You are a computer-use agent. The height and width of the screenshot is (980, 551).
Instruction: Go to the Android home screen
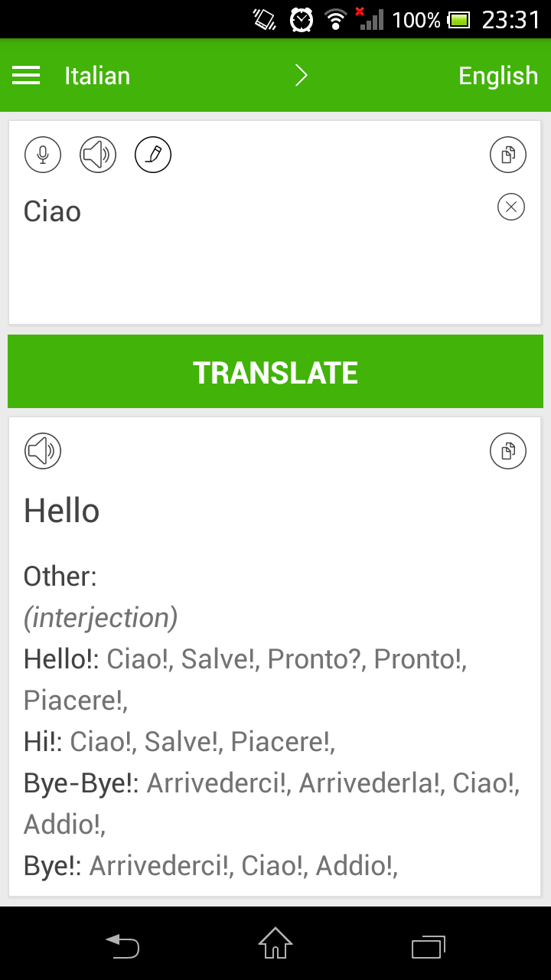pyautogui.click(x=275, y=943)
